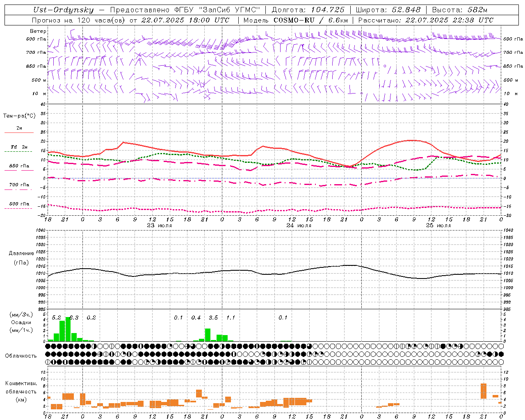The height and width of the screenshot is (420, 525).
Task: Click the '2м' temperature legend entry
Action: [x=19, y=128]
